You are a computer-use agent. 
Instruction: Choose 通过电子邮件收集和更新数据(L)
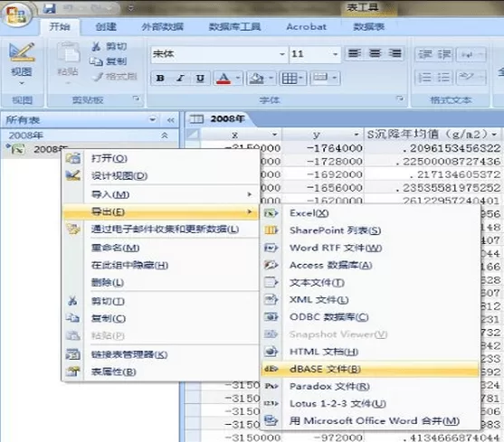tap(160, 230)
